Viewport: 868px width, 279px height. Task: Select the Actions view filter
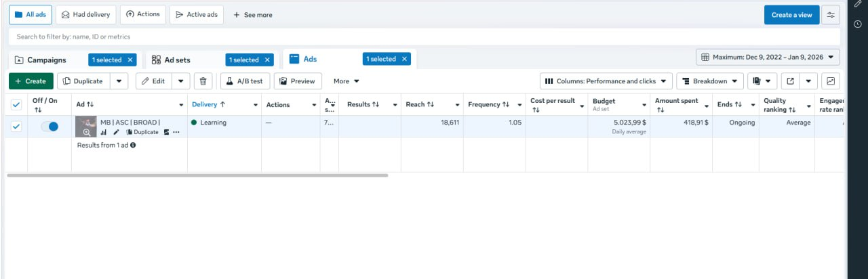coord(143,14)
